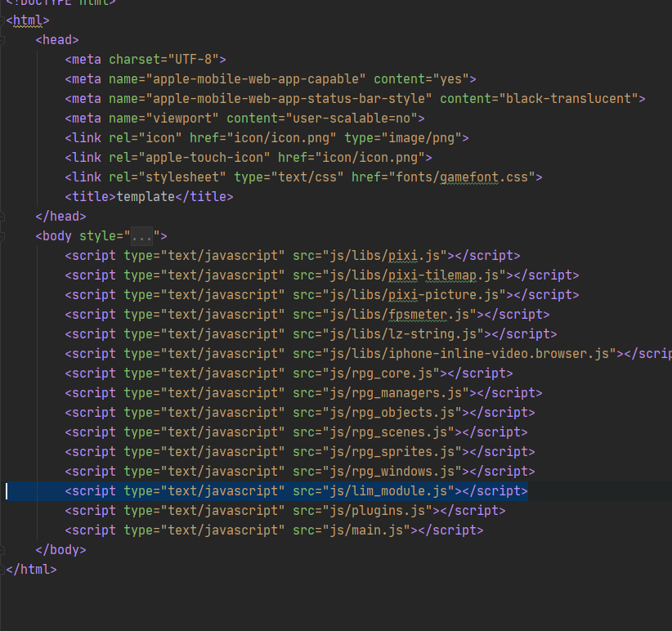Click the "js/libs/pixi-picture.js" script source
Image resolution: width=672 pixels, height=631 pixels.
414,296
